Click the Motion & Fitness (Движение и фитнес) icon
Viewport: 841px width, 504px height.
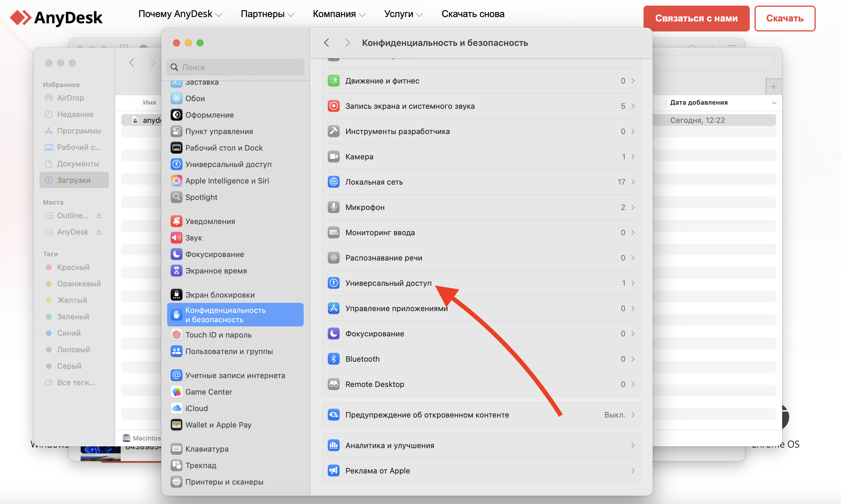click(x=333, y=81)
